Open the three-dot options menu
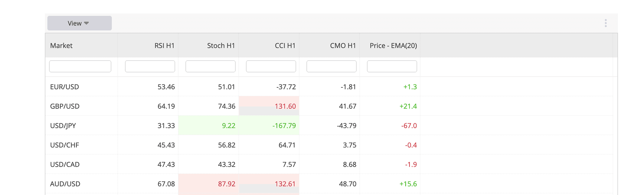The image size is (644, 195). [x=605, y=23]
